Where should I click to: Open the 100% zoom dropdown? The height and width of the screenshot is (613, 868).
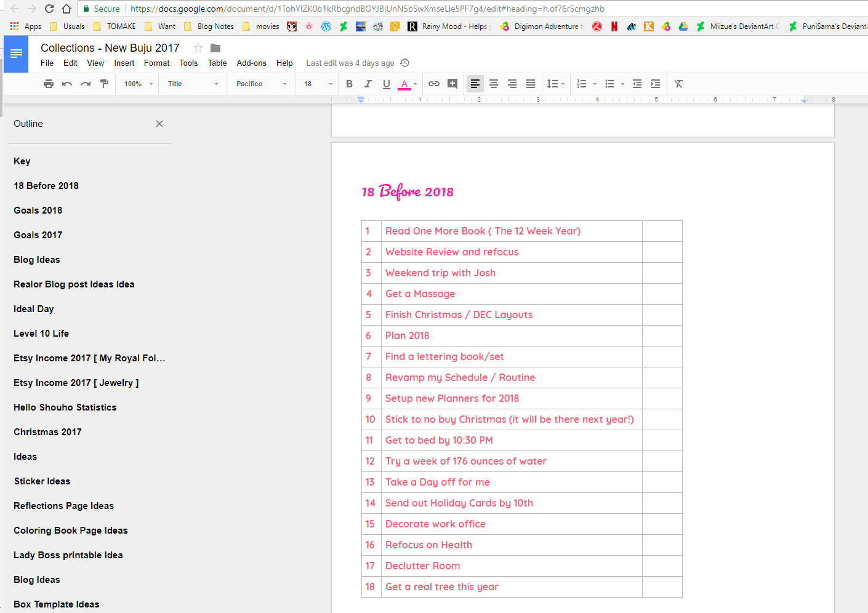click(138, 84)
